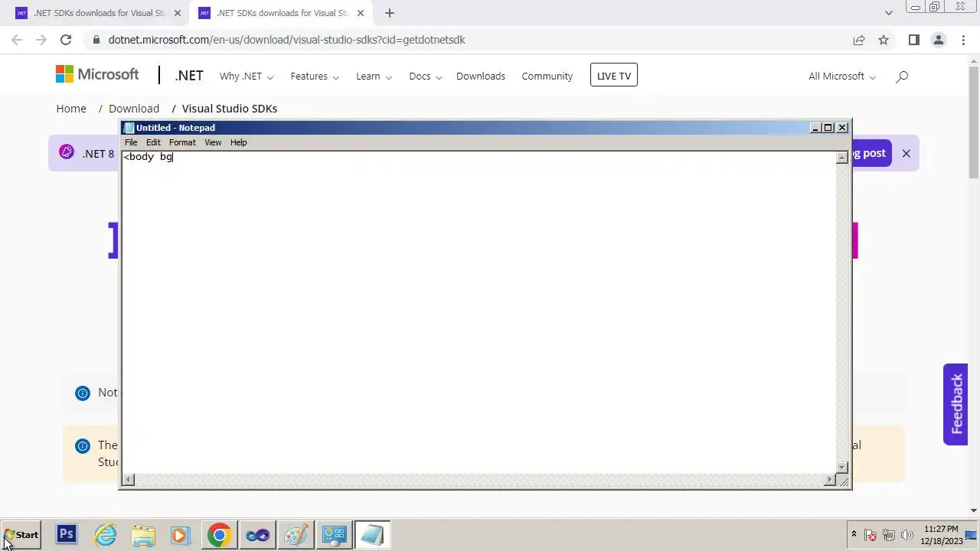Click Notepad vertical scrollbar up arrow
Screen dimensions: 980x551
point(842,157)
